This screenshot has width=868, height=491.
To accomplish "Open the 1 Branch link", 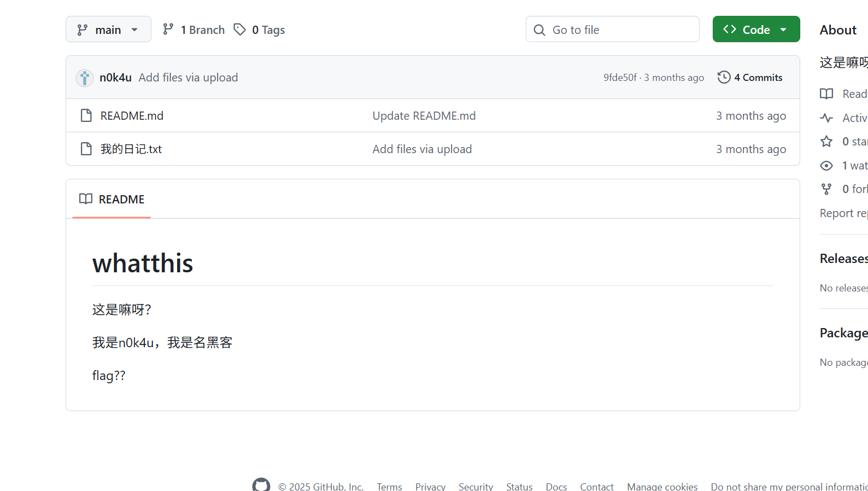I will tap(194, 30).
